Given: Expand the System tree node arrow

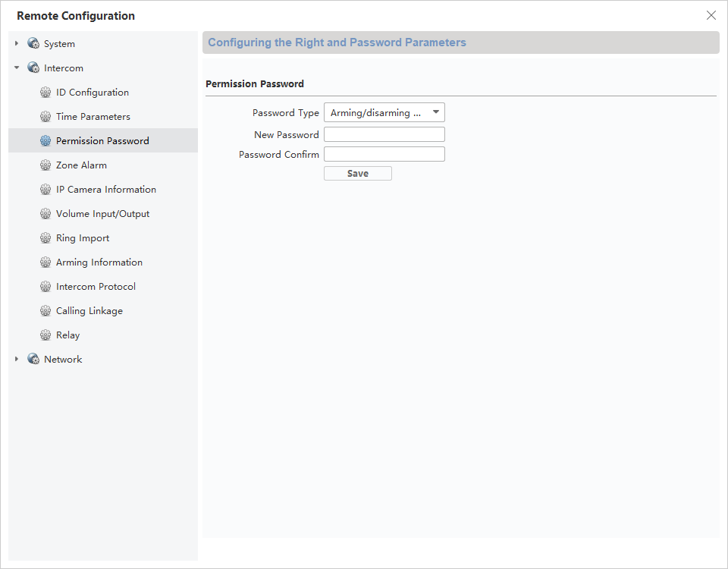Looking at the screenshot, I should (x=17, y=44).
